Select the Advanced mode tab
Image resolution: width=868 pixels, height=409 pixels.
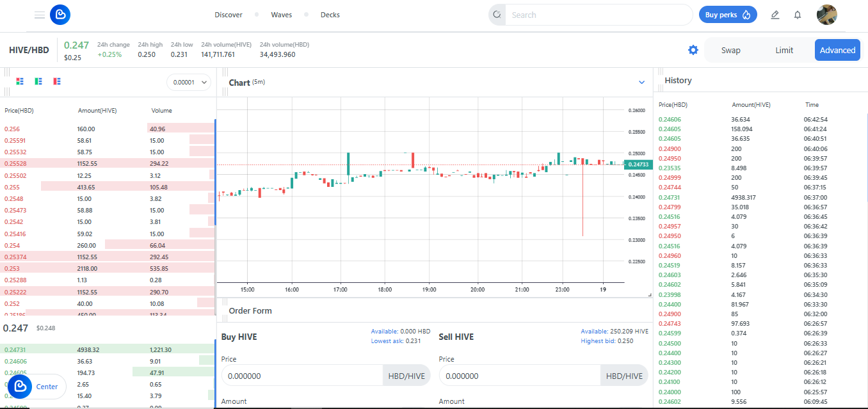pos(837,50)
